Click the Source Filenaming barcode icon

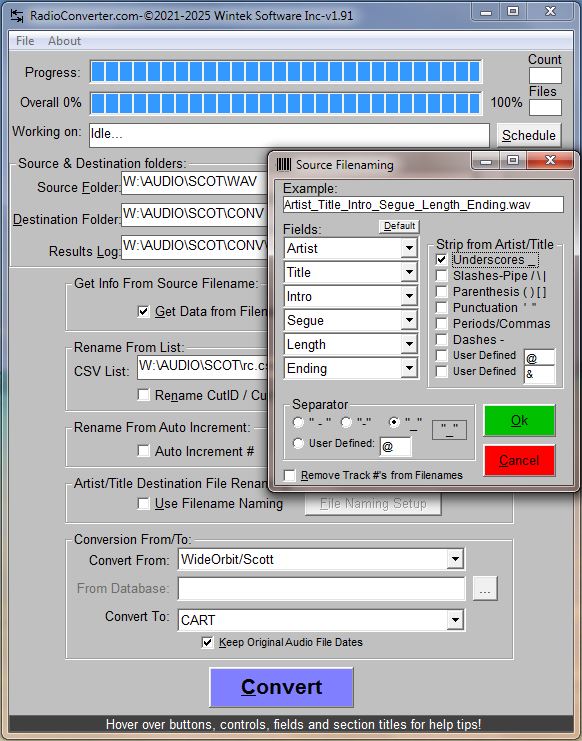(283, 164)
